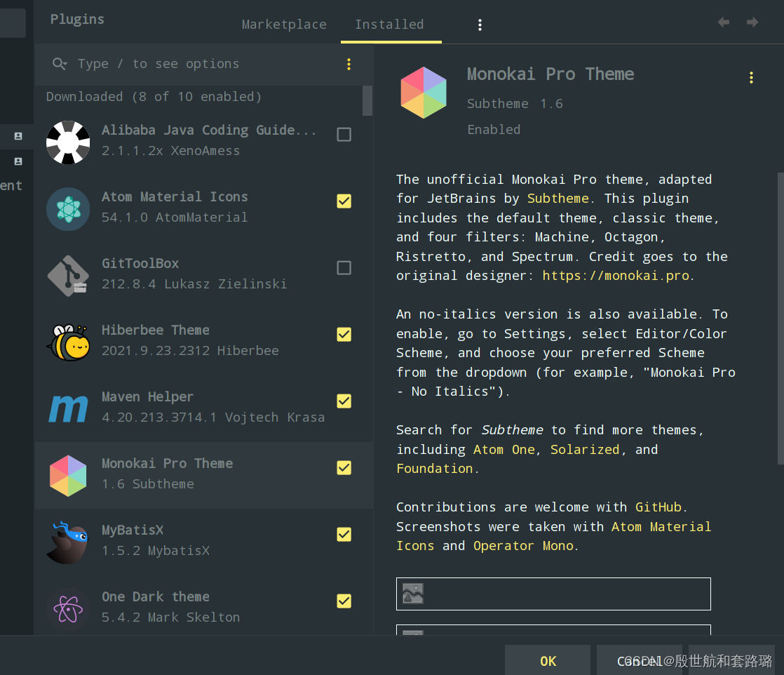Screen dimensions: 784x675
Task: Uncheck the Maven Helper plugin
Action: (x=344, y=401)
